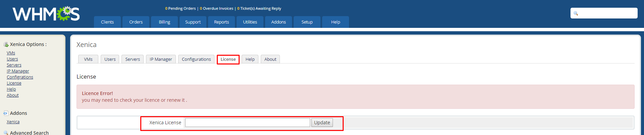Click the search magnifier icon
The height and width of the screenshot is (135, 644).
(x=576, y=13)
